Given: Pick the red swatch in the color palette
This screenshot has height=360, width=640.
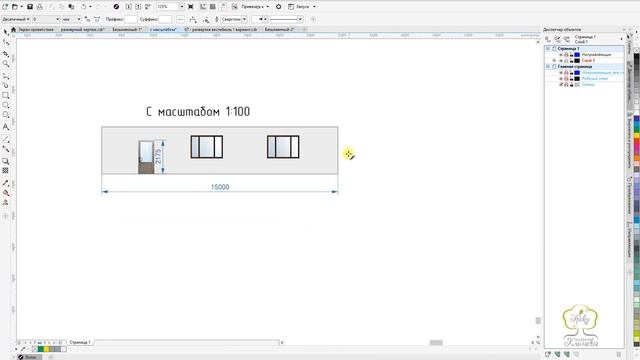Looking at the screenshot, I should 636,142.
